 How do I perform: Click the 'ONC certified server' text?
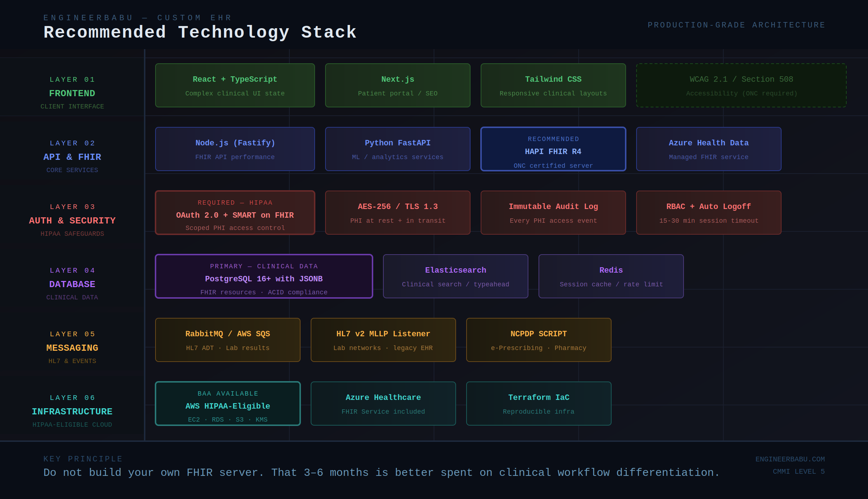(553, 166)
